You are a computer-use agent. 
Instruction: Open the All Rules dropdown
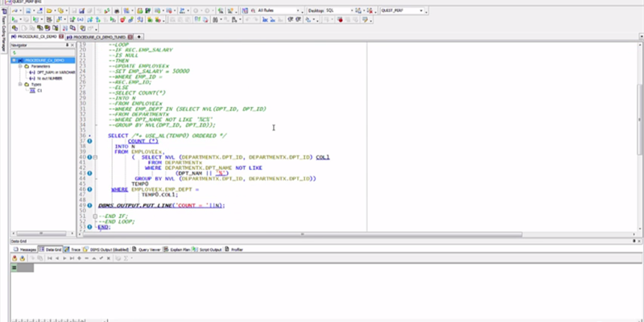coord(298,10)
